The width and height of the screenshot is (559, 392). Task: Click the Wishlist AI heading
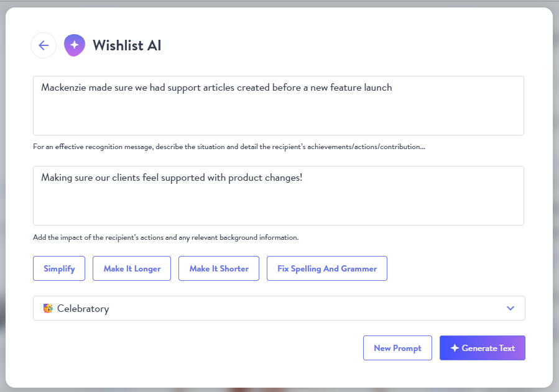pyautogui.click(x=127, y=45)
